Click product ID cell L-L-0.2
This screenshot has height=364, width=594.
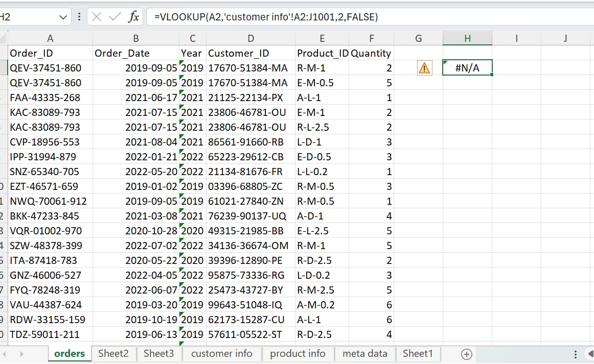coord(322,172)
